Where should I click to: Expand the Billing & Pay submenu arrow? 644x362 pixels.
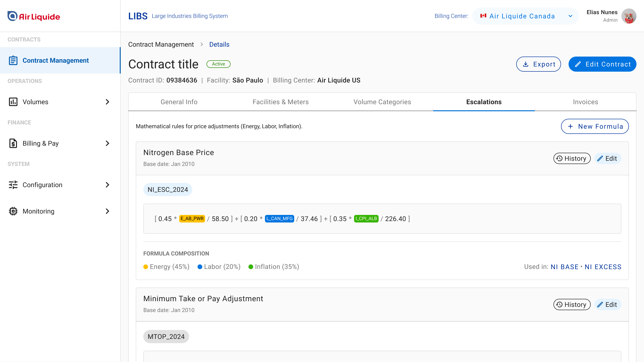point(107,143)
